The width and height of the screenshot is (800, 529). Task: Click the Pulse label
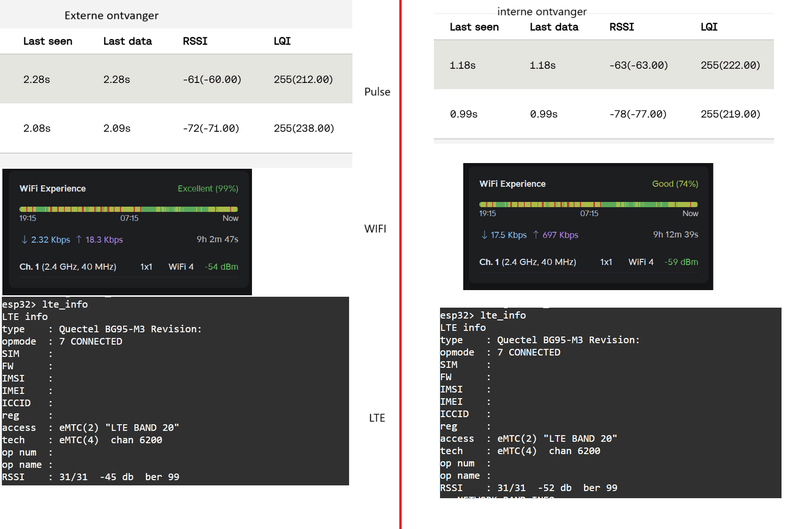point(377,92)
